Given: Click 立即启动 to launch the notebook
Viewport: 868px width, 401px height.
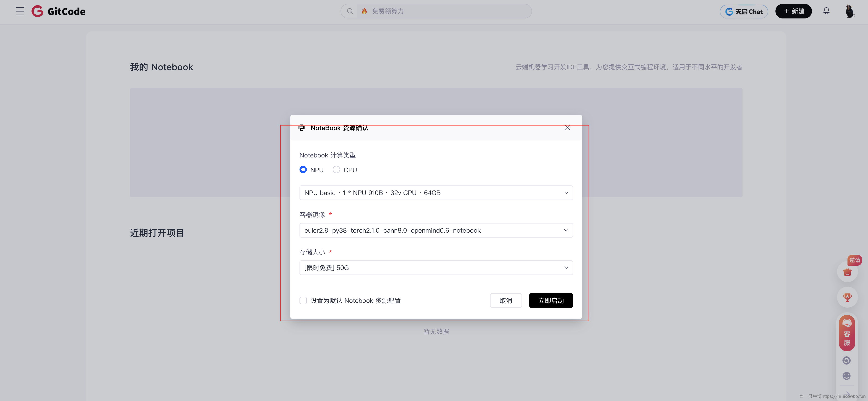Looking at the screenshot, I should click(551, 300).
